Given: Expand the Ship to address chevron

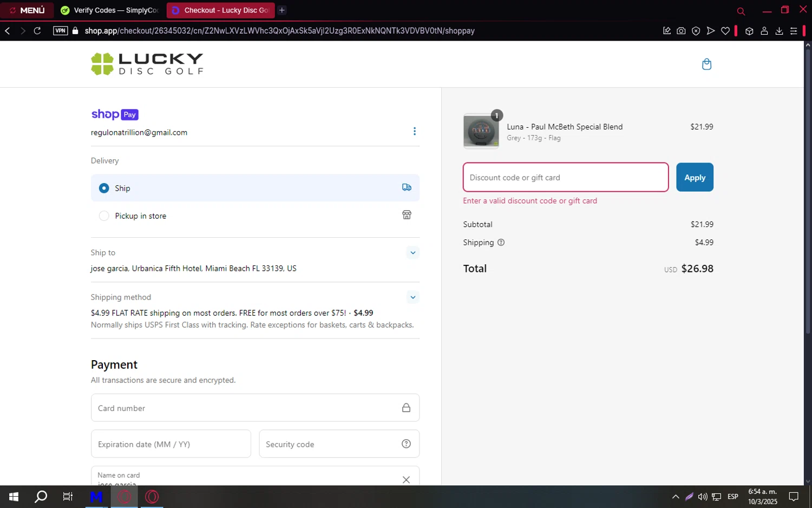Looking at the screenshot, I should [x=413, y=253].
